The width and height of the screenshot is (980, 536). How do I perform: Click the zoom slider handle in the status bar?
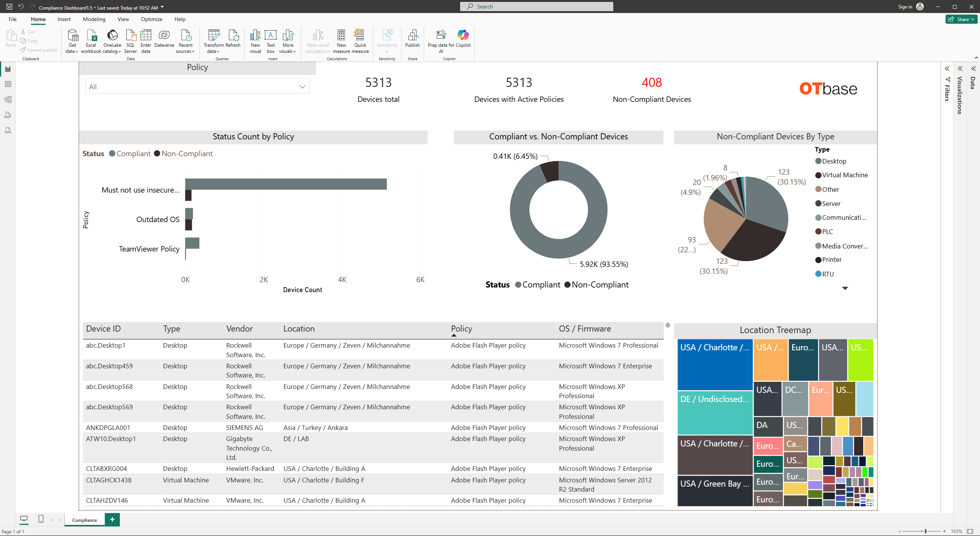tap(925, 531)
